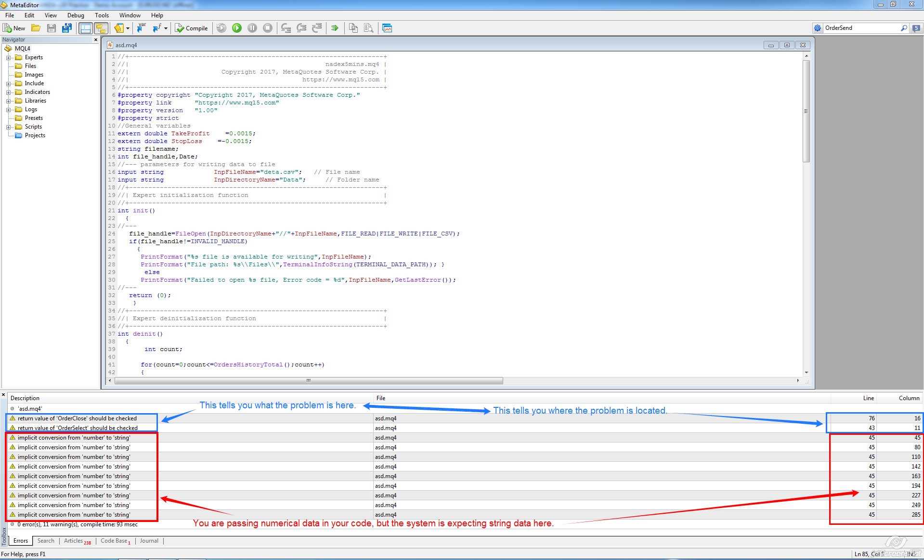Click the Step Into debug icon
Viewport: 924px width, 560px height.
pyautogui.click(x=286, y=28)
